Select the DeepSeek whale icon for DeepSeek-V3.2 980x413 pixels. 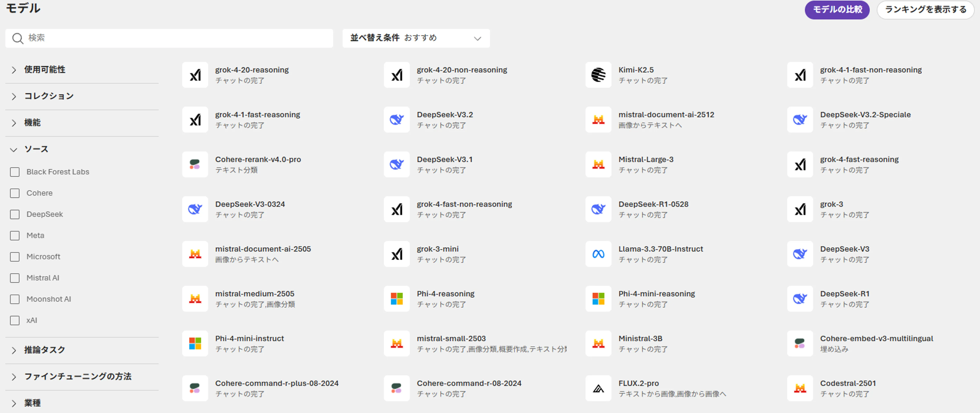click(x=396, y=120)
